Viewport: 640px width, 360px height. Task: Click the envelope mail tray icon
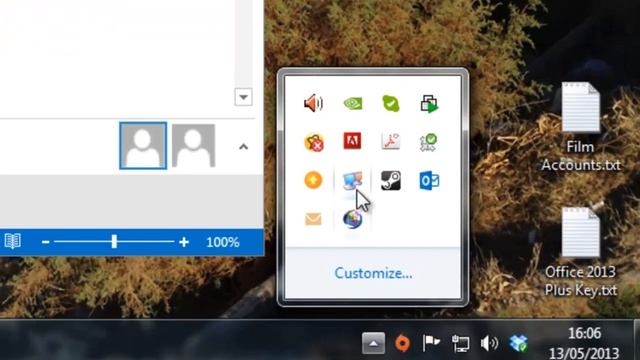(313, 219)
